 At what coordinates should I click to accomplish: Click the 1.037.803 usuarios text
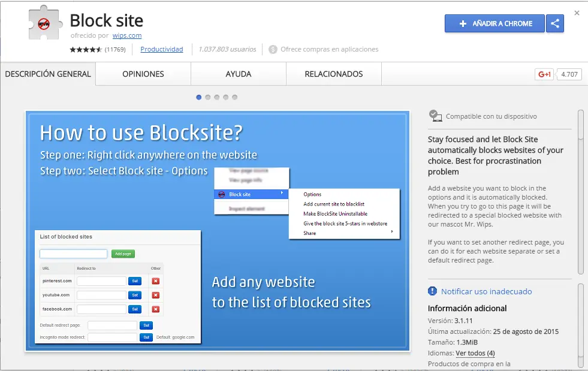(227, 49)
